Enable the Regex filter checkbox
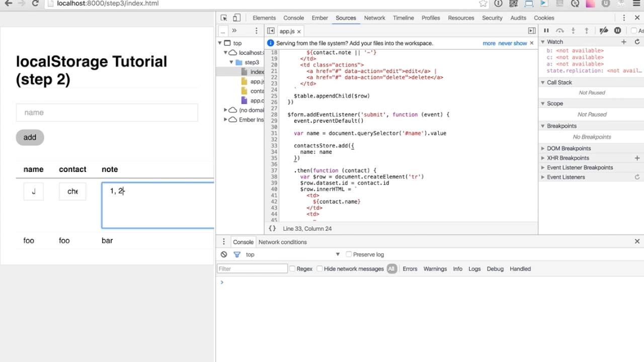Screen dimensions: 644x362 292,269
